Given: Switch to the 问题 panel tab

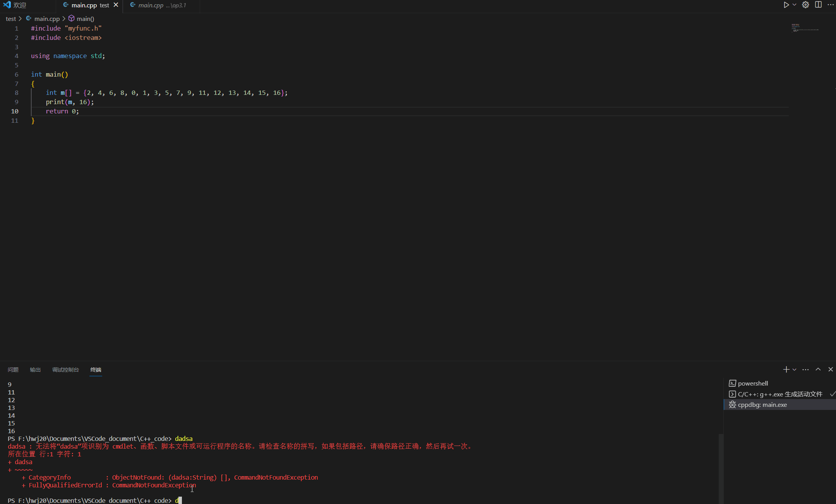Looking at the screenshot, I should coord(13,370).
